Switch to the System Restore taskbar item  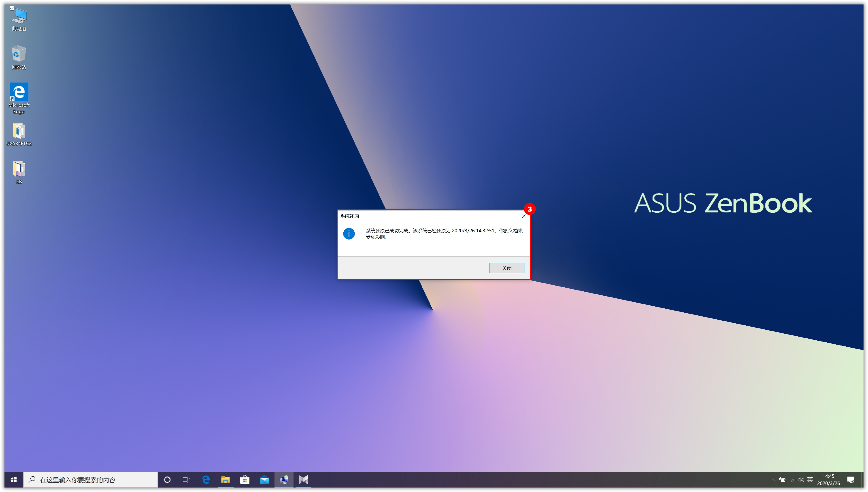pos(284,479)
